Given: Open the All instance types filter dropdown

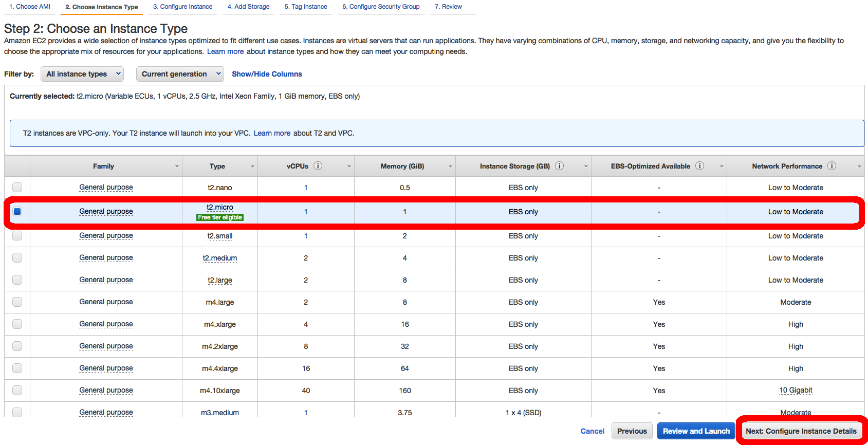Looking at the screenshot, I should point(82,74).
